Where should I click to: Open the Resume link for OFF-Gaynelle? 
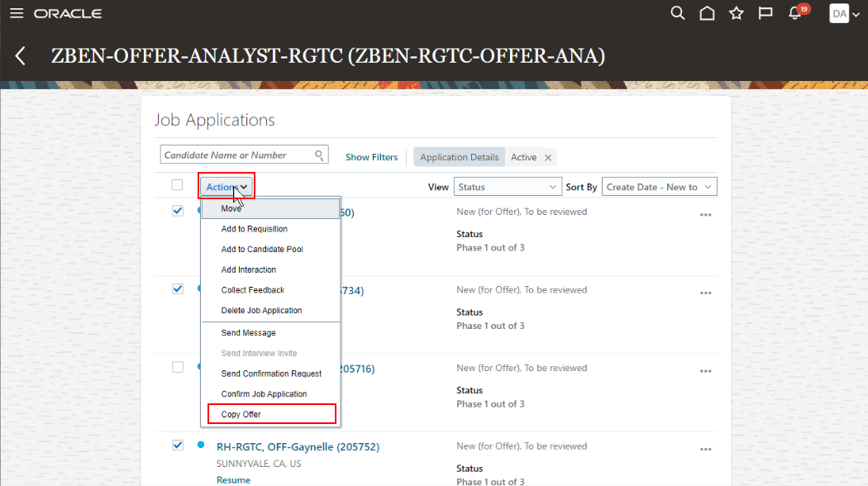[x=233, y=480]
